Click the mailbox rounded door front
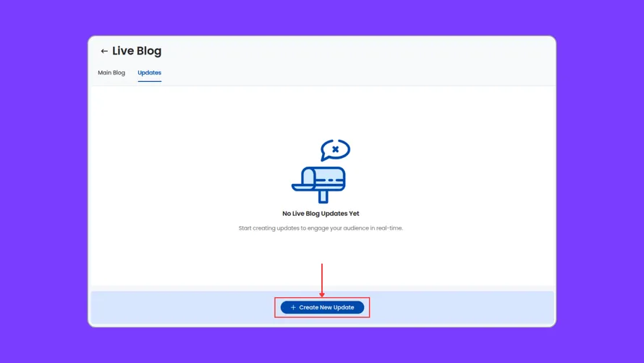Screen dimensions: 644x363 pos(308,178)
